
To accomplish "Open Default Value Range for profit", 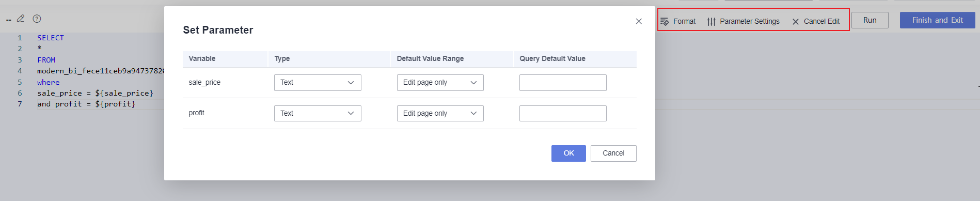I will (440, 113).
